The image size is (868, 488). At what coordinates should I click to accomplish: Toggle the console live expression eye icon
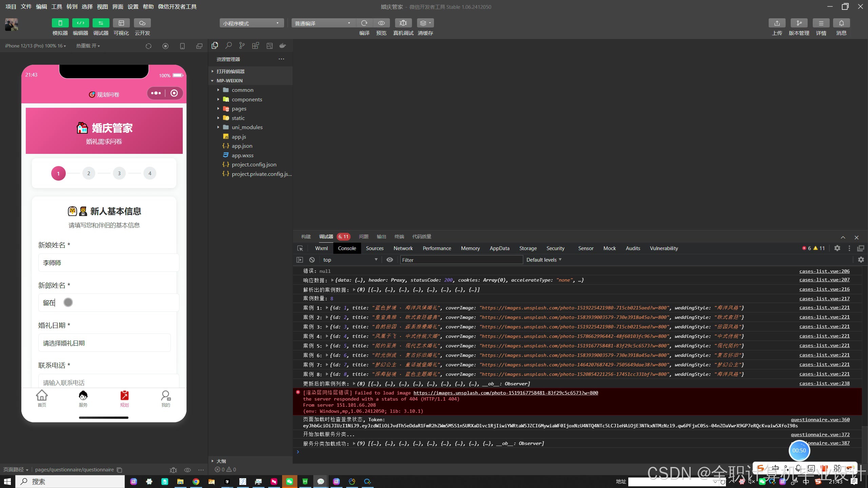(390, 260)
